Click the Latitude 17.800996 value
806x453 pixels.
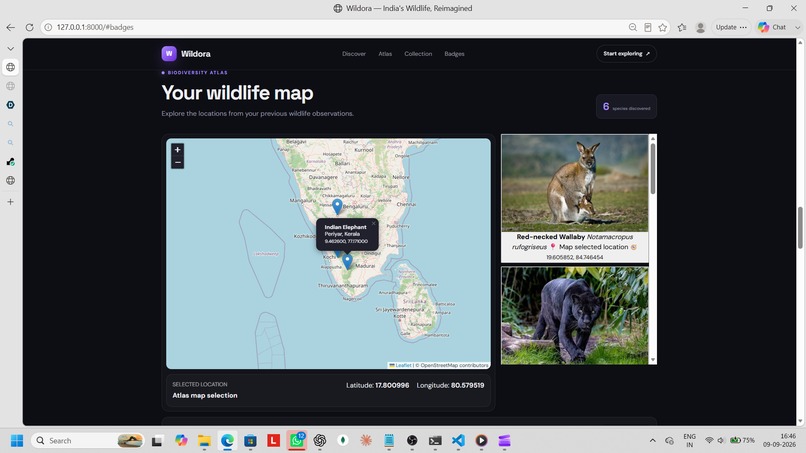tap(392, 385)
